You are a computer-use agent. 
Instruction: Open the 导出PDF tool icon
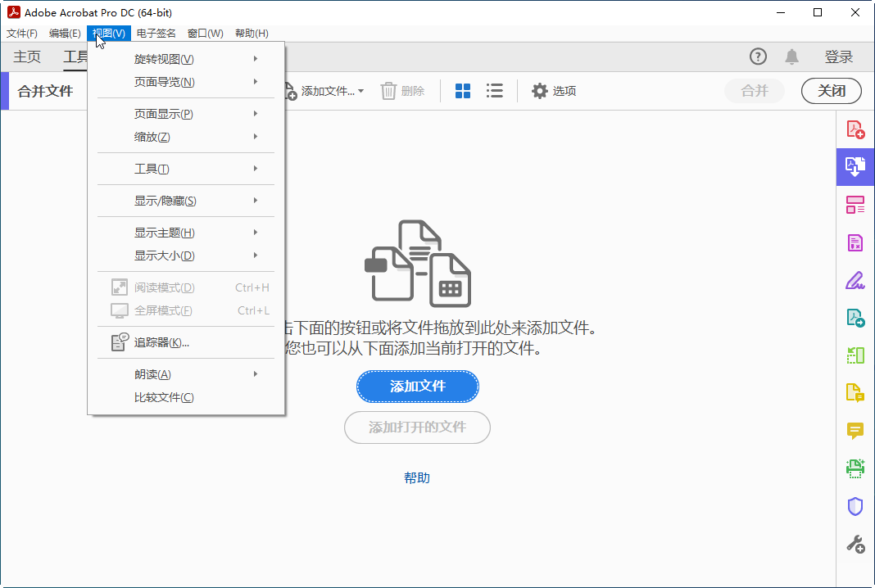click(x=855, y=318)
